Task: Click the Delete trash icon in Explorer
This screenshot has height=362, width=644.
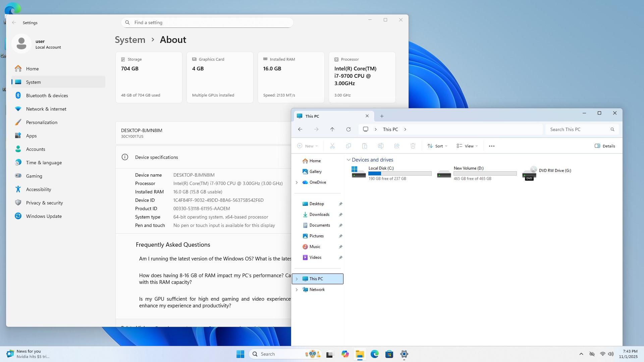Action: 413,146
